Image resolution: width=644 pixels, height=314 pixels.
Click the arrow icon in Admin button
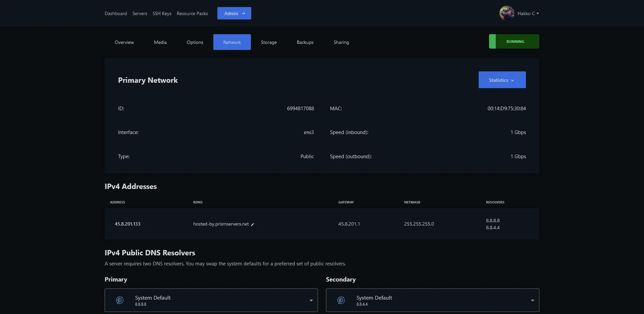pos(244,13)
